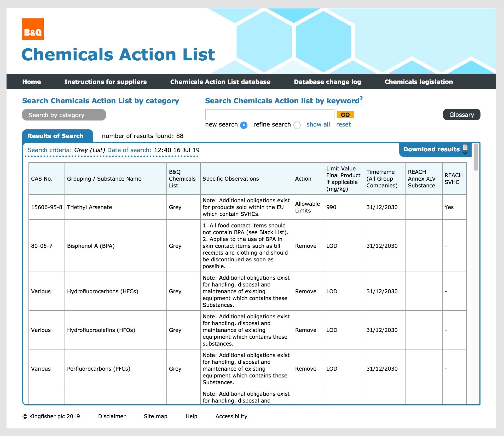Open Chemicals legislation menu item
This screenshot has height=436, width=504.
419,82
